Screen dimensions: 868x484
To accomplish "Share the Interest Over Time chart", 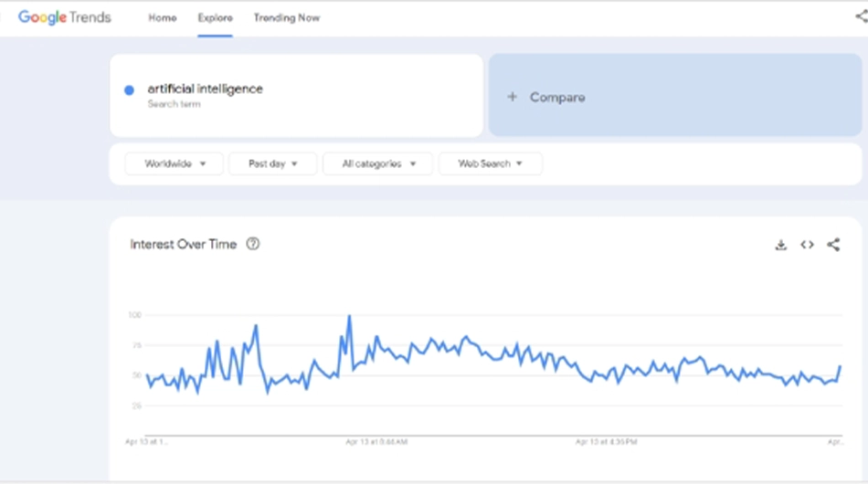I will point(833,245).
